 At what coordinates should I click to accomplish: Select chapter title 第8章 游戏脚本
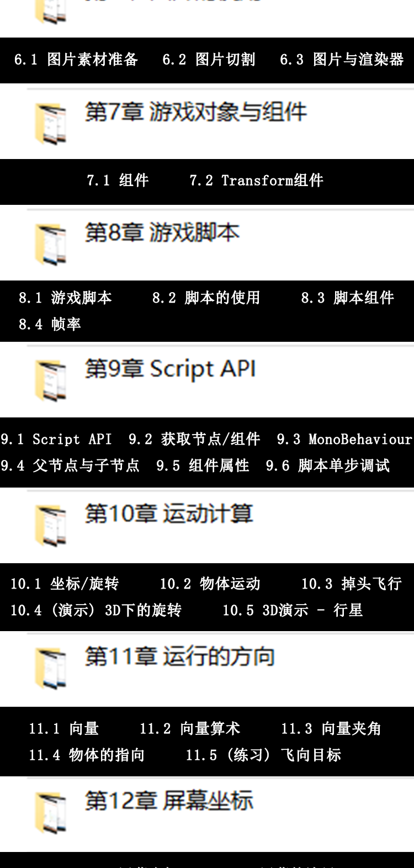pyautogui.click(x=162, y=233)
